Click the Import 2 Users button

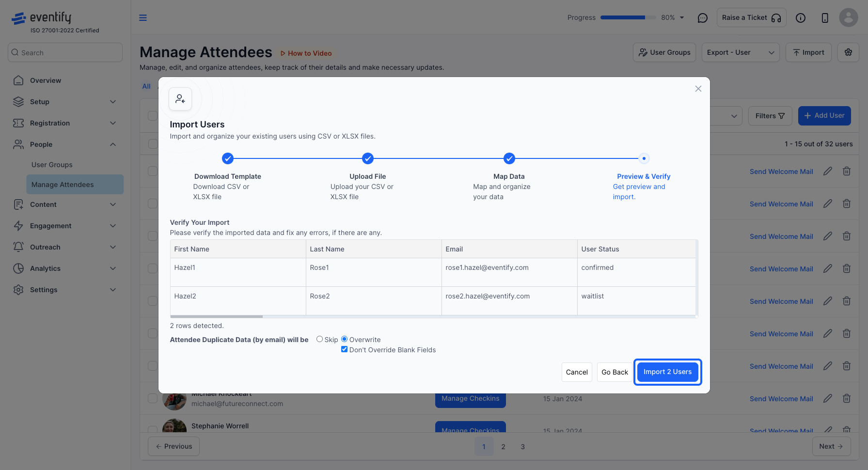[668, 372]
